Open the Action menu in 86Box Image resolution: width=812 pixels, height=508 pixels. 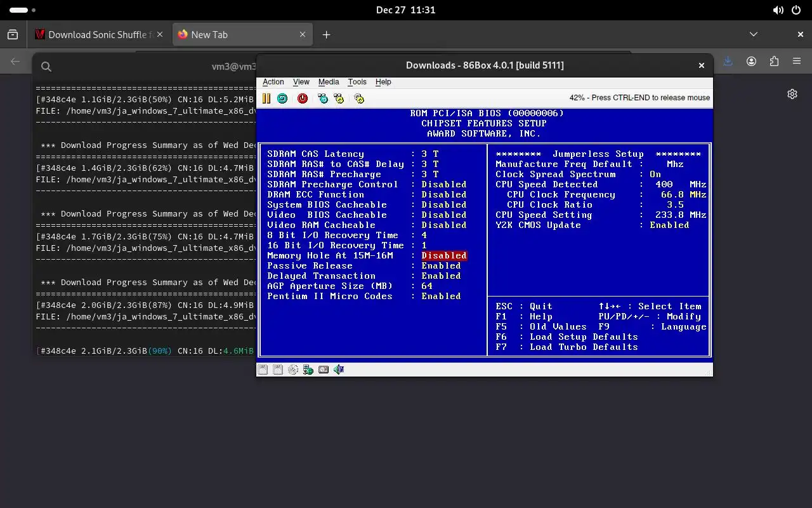coord(273,82)
